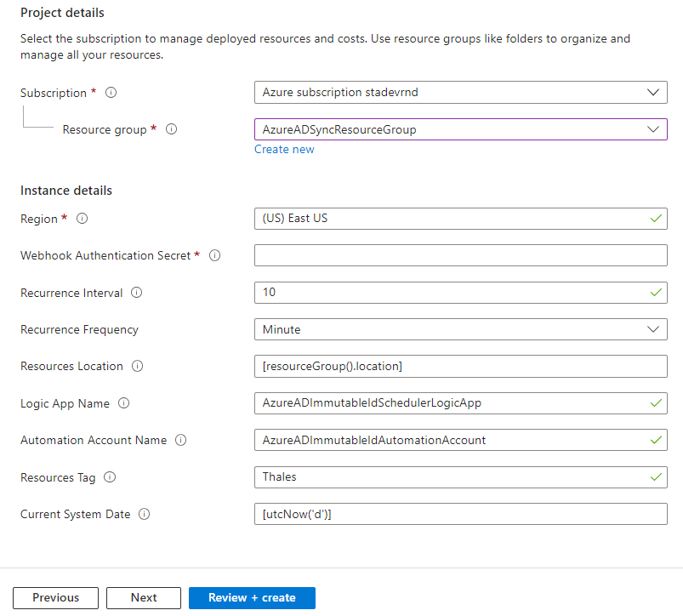Click the Current System Date label
This screenshot has height=616, width=683.
pos(76,514)
